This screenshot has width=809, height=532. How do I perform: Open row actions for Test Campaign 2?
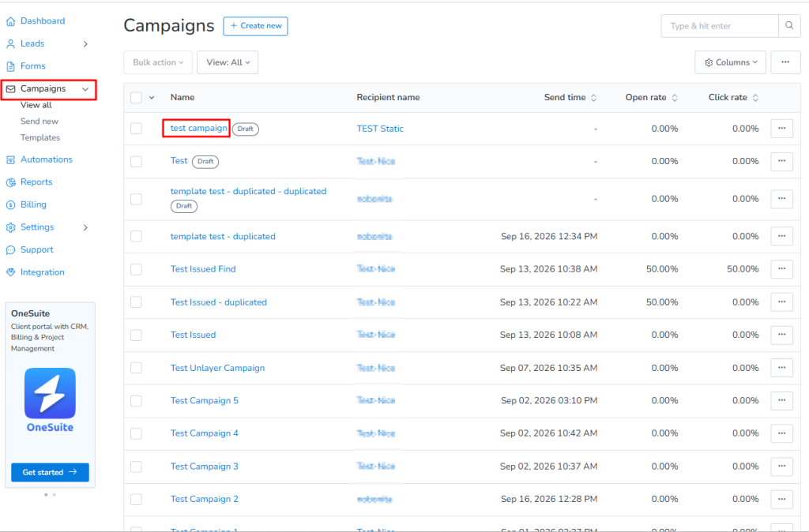[x=781, y=499]
